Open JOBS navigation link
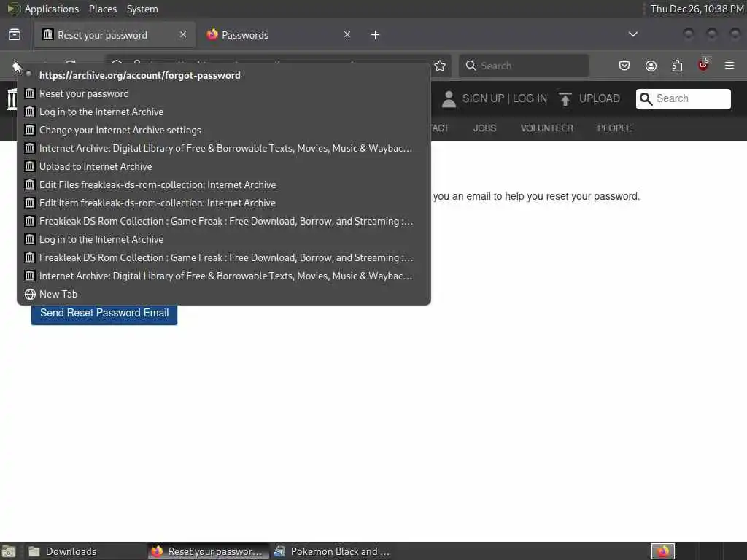This screenshot has height=560, width=747. coord(484,128)
